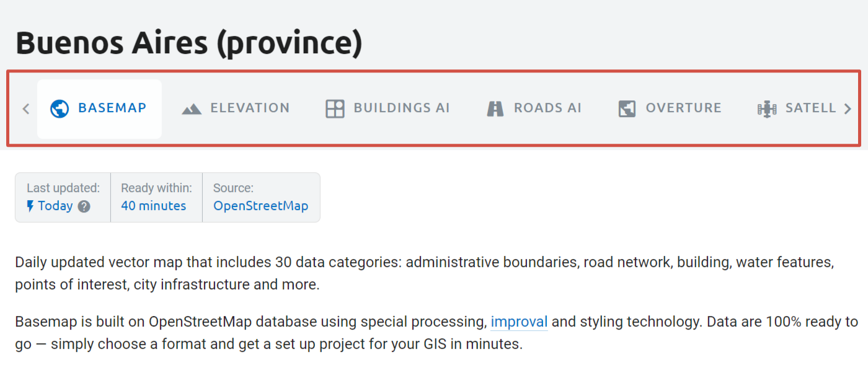Click the lightning bolt beside Today

tap(30, 206)
